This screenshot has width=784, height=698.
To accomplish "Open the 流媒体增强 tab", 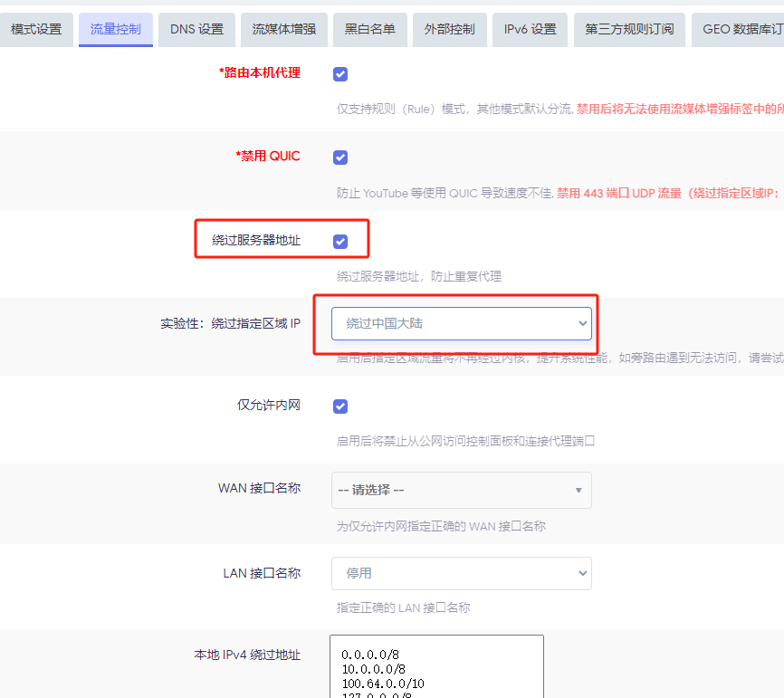I will (284, 30).
